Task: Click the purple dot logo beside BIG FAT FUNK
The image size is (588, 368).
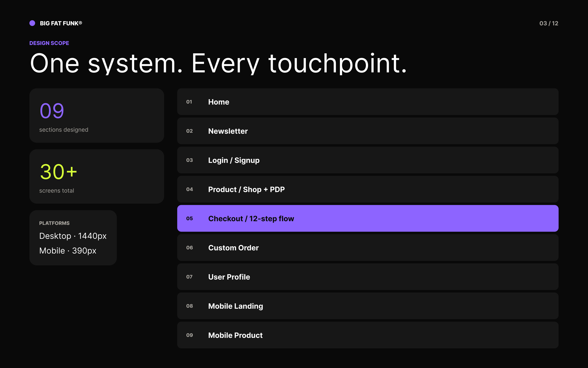Action: (x=32, y=23)
